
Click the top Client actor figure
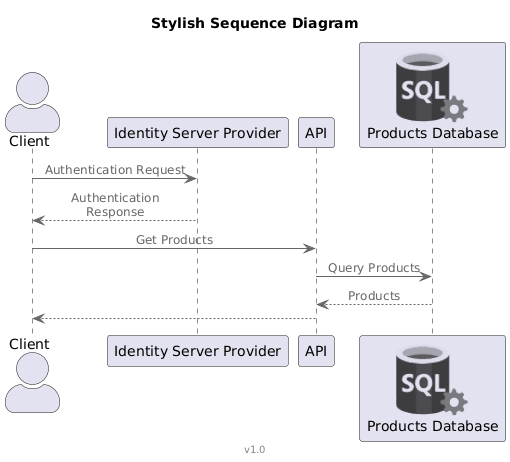pos(32,102)
